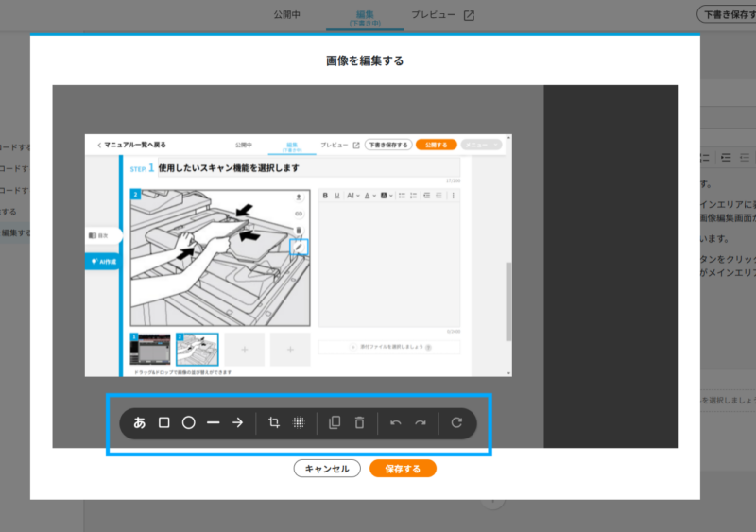756x532 pixels.
Task: Redo the previous edit
Action: [421, 422]
